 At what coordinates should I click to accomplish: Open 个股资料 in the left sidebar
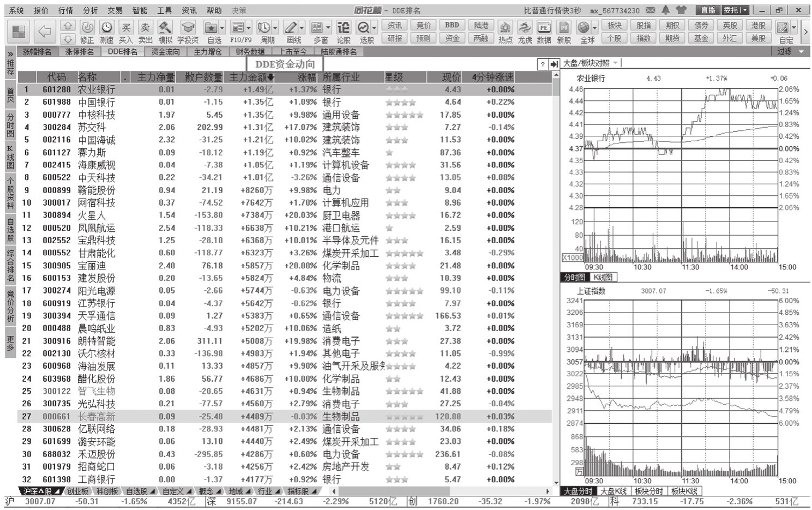[x=10, y=193]
